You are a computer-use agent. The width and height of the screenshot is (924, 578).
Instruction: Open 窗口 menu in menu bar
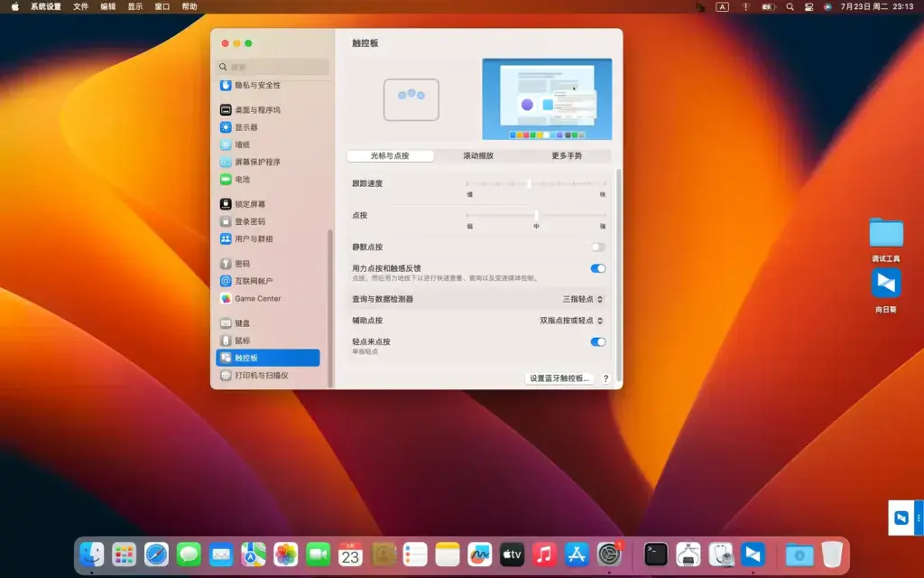pyautogui.click(x=162, y=6)
